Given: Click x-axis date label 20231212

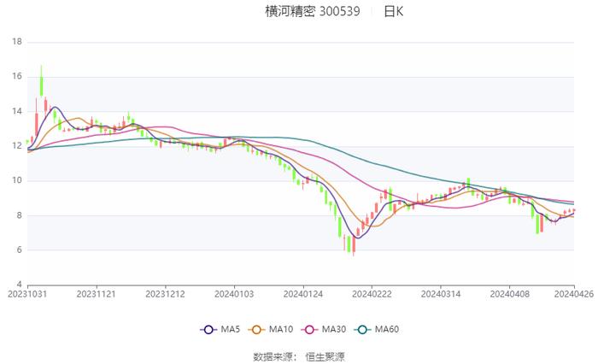Looking at the screenshot, I should point(165,294).
